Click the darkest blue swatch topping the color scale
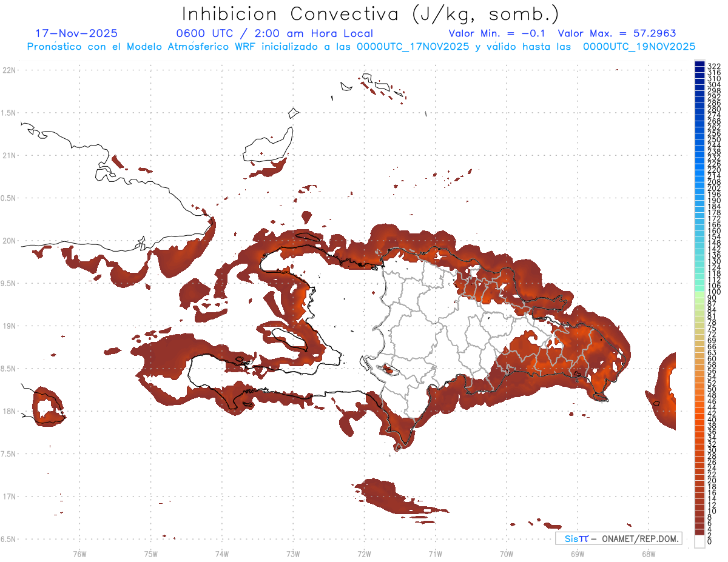 [699, 64]
